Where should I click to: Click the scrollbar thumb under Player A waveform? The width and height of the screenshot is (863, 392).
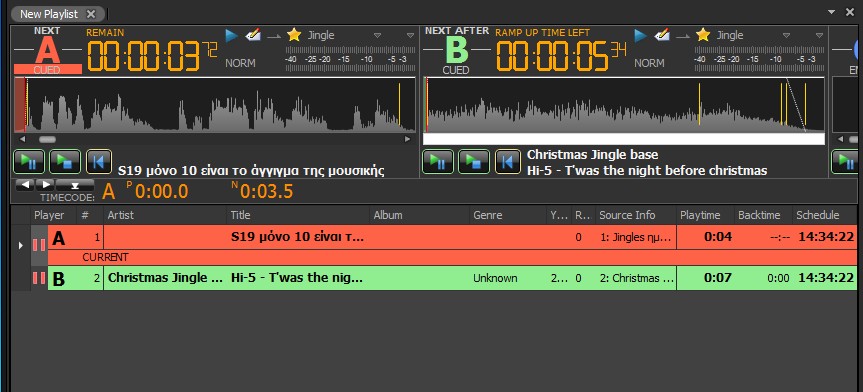point(47,140)
